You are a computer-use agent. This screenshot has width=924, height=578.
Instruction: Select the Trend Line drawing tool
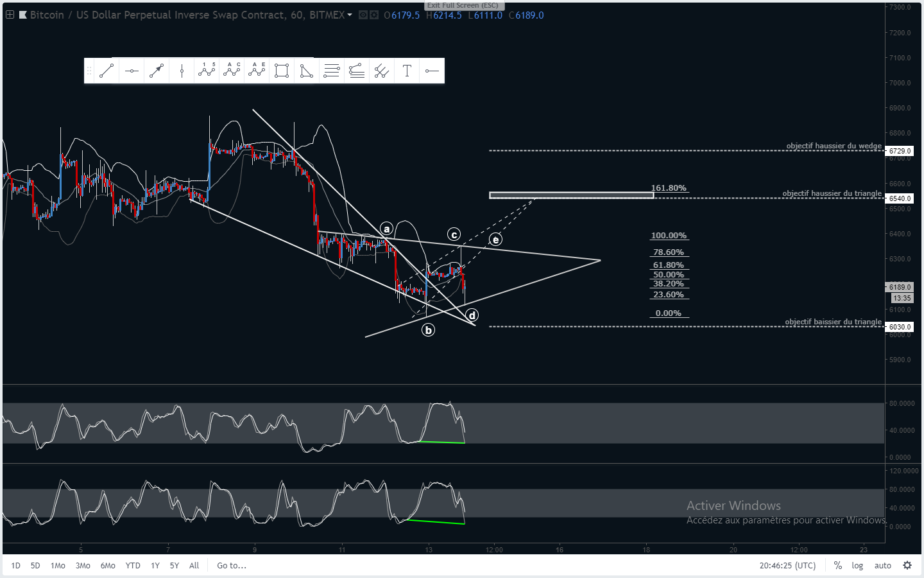[107, 71]
